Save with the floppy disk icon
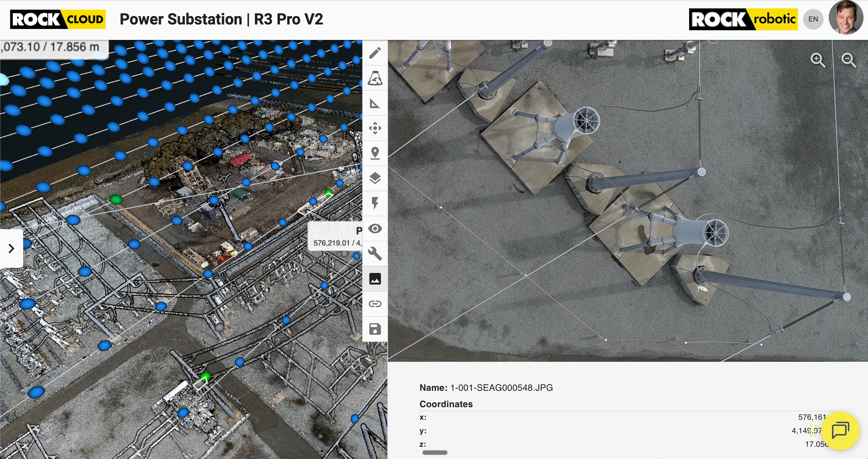868x459 pixels. [x=375, y=329]
